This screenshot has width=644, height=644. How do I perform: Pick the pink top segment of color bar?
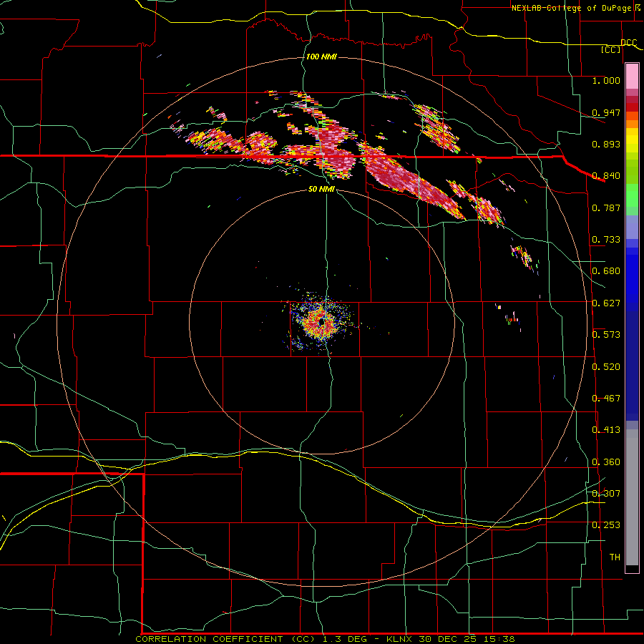632,77
